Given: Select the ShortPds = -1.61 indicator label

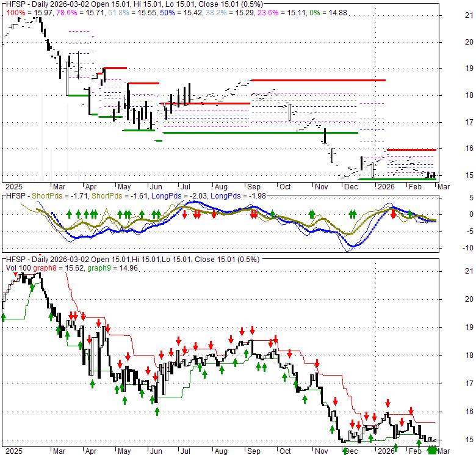Looking at the screenshot, I should pos(120,196).
